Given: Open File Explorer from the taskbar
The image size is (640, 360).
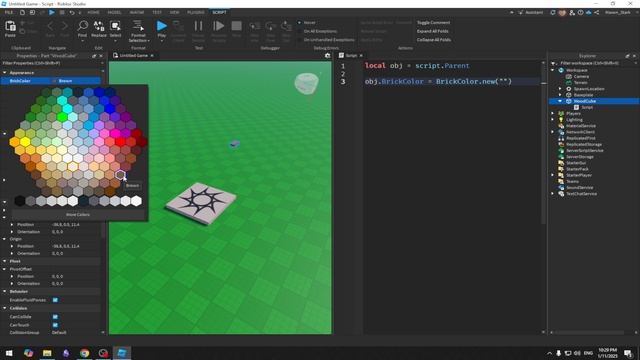Looking at the screenshot, I should tap(47, 353).
